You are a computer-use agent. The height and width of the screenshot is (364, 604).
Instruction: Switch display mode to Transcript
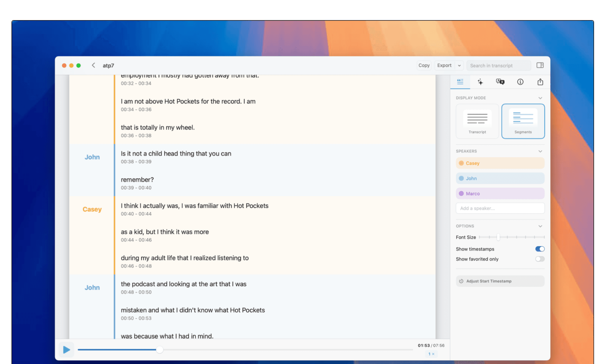[x=477, y=121]
